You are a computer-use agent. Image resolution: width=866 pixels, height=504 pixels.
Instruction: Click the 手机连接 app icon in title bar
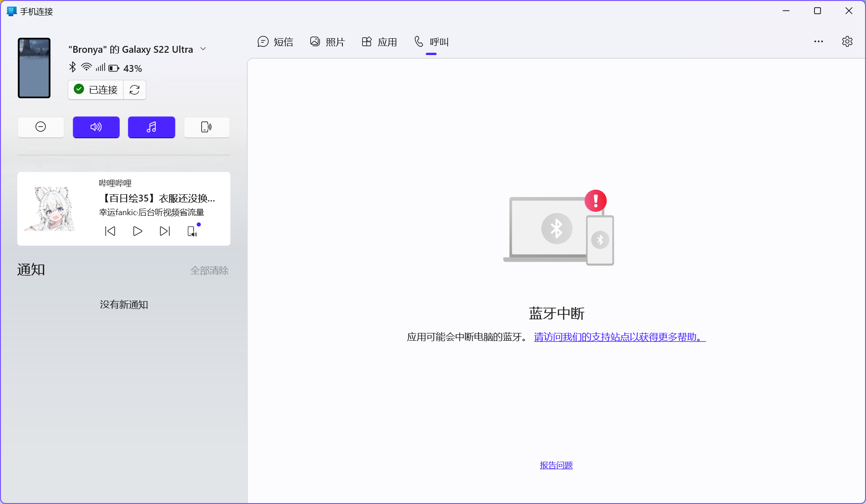[11, 11]
